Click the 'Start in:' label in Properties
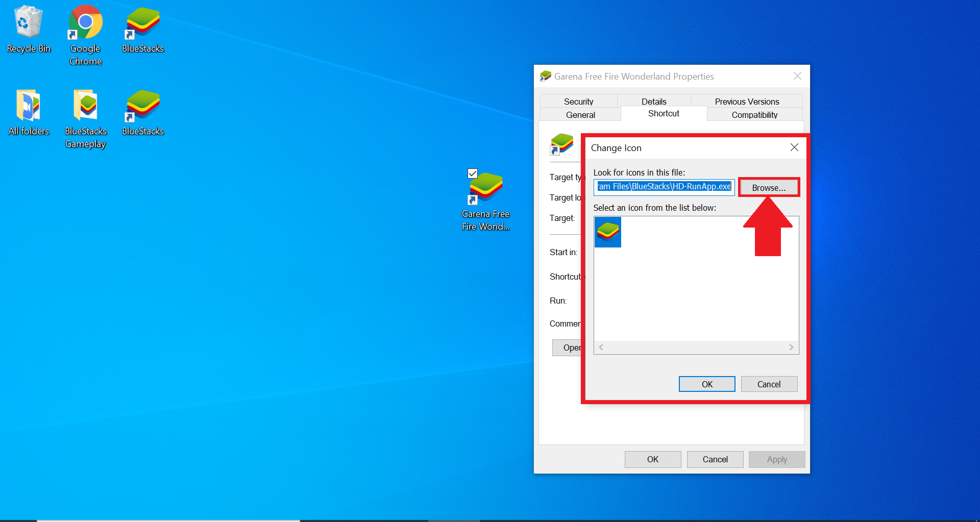This screenshot has height=522, width=980. pyautogui.click(x=563, y=252)
